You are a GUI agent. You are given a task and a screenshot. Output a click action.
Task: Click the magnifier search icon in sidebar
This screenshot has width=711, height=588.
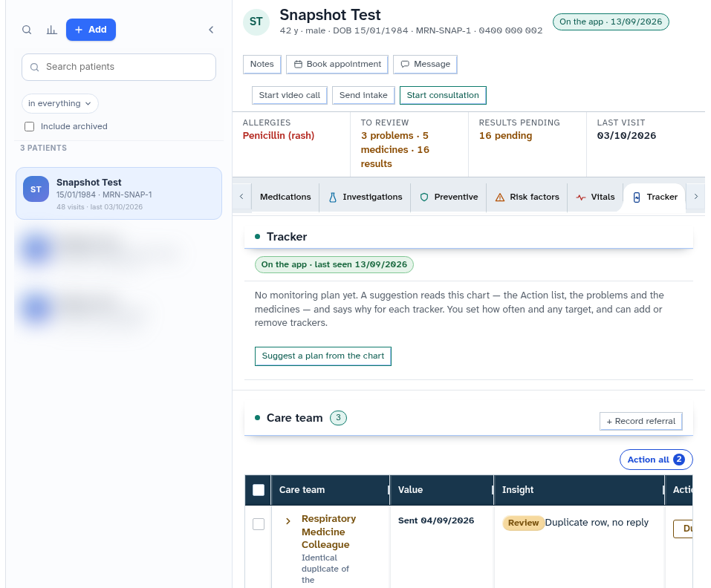click(27, 30)
